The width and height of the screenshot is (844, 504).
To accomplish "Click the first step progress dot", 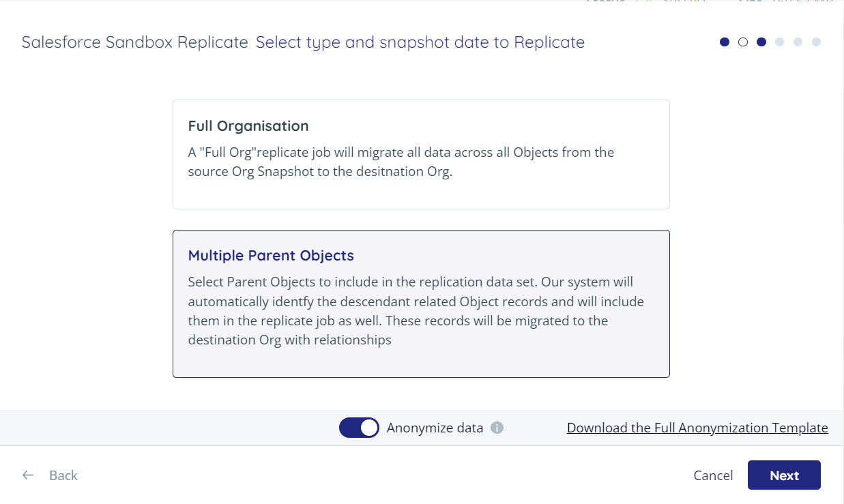I will point(725,42).
